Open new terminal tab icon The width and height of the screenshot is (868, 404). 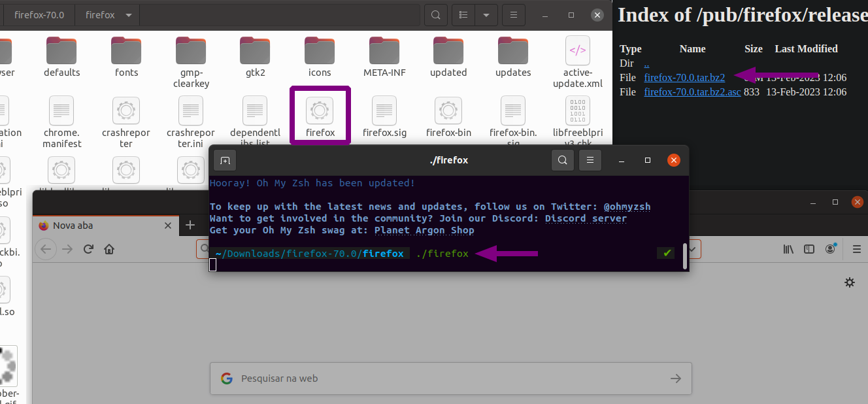coord(225,160)
